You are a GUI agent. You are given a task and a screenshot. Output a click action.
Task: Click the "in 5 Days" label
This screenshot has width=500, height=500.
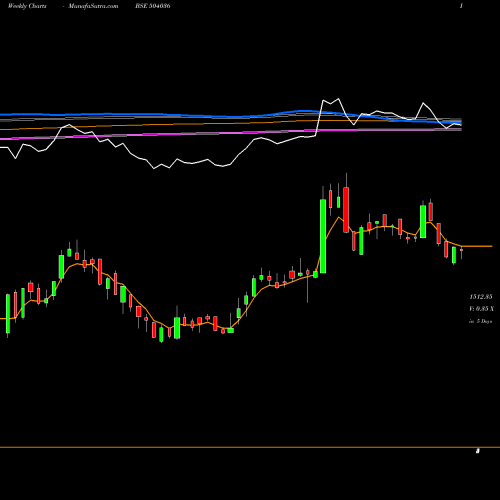(x=480, y=321)
